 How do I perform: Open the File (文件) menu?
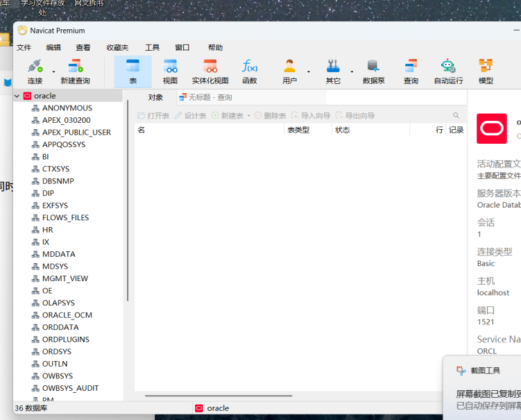pyautogui.click(x=24, y=47)
